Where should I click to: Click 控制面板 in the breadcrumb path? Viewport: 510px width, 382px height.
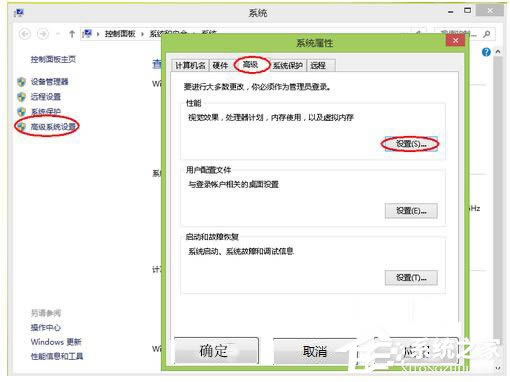(x=120, y=34)
